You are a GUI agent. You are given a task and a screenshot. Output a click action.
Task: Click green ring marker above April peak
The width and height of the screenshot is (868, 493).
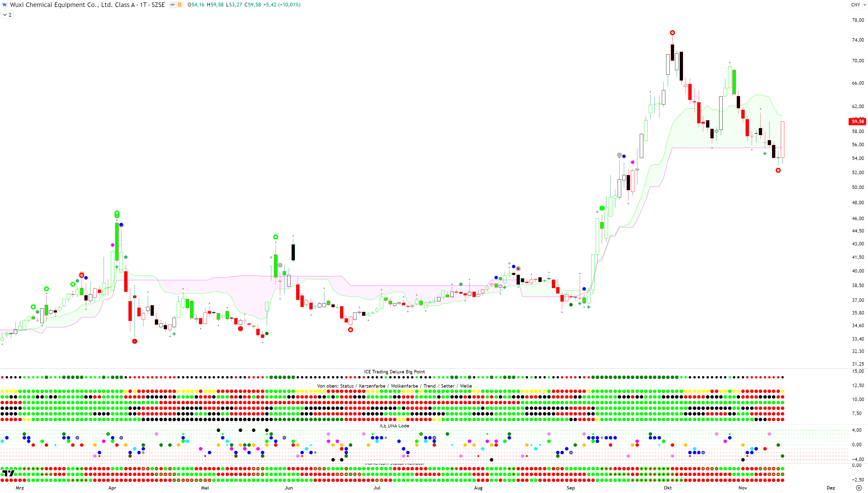pyautogui.click(x=117, y=213)
